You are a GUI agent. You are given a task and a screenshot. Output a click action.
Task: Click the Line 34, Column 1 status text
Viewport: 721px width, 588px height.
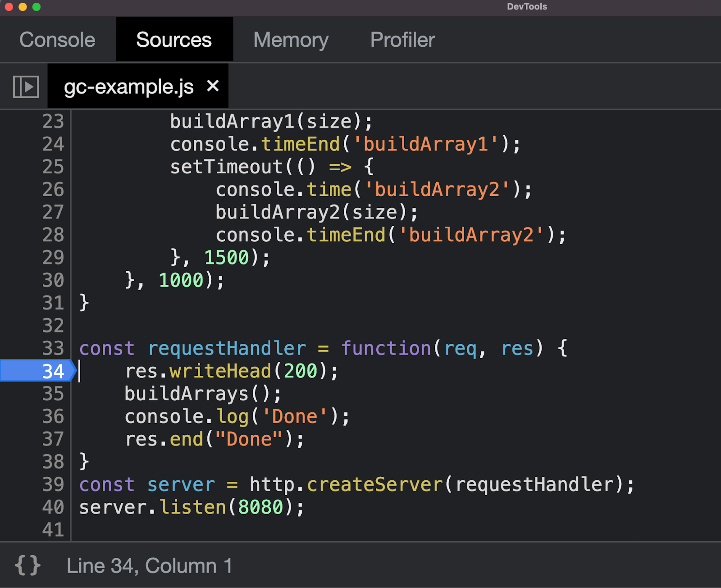(x=149, y=566)
